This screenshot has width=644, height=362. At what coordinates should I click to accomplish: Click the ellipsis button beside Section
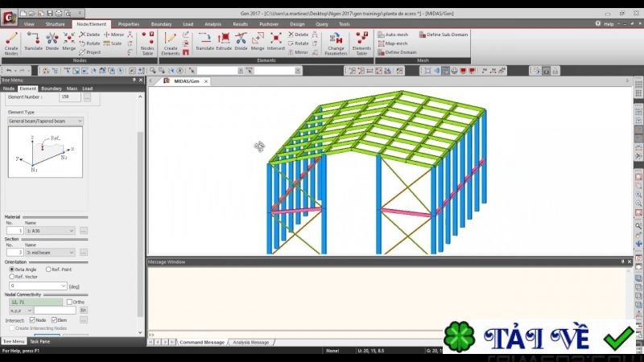84,253
